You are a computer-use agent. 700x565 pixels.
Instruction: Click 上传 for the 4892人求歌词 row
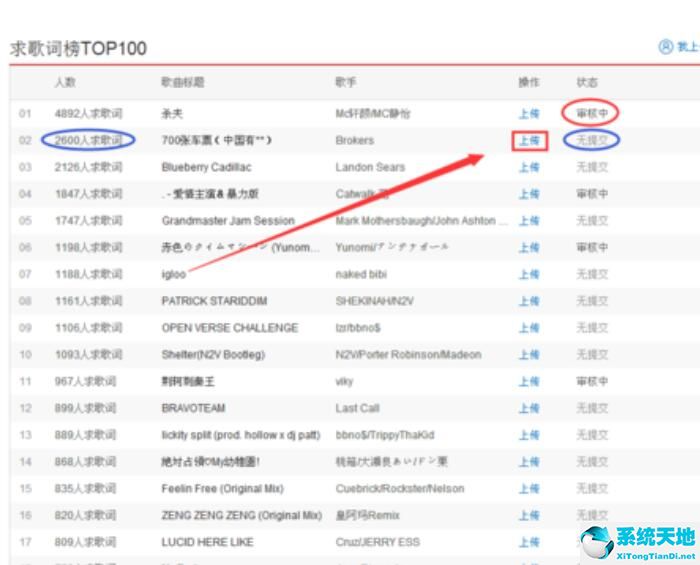(x=529, y=113)
